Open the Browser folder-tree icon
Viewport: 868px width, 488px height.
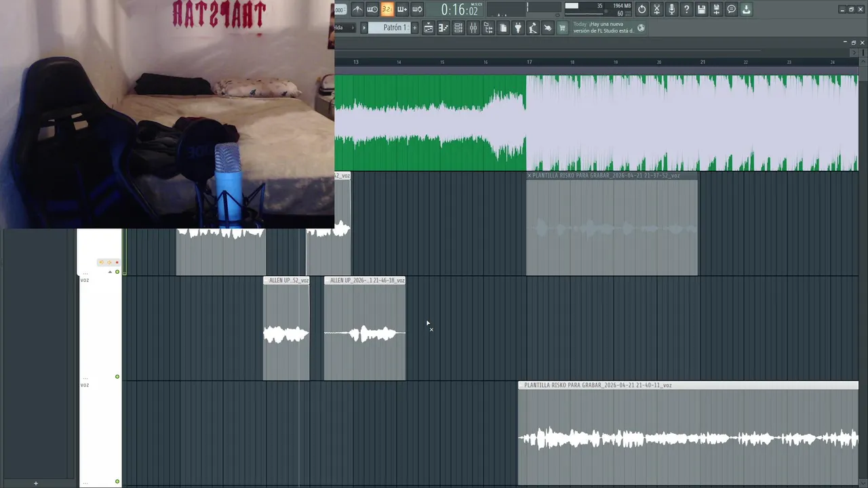(x=488, y=28)
